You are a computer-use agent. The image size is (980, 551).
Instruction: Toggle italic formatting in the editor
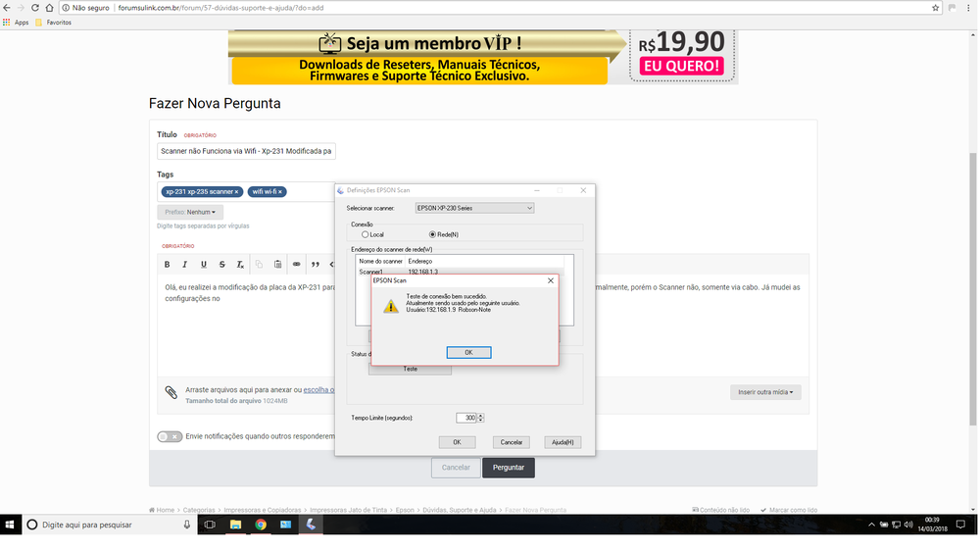[185, 265]
